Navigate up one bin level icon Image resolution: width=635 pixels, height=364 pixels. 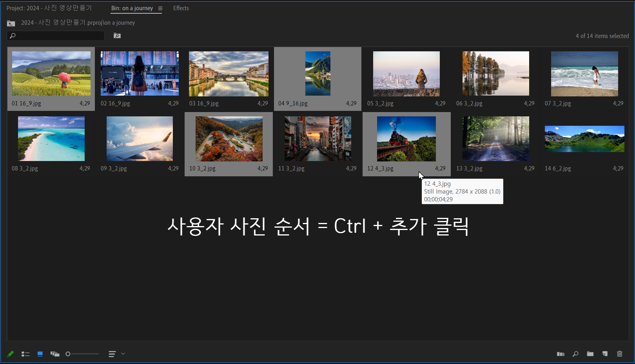coord(11,23)
